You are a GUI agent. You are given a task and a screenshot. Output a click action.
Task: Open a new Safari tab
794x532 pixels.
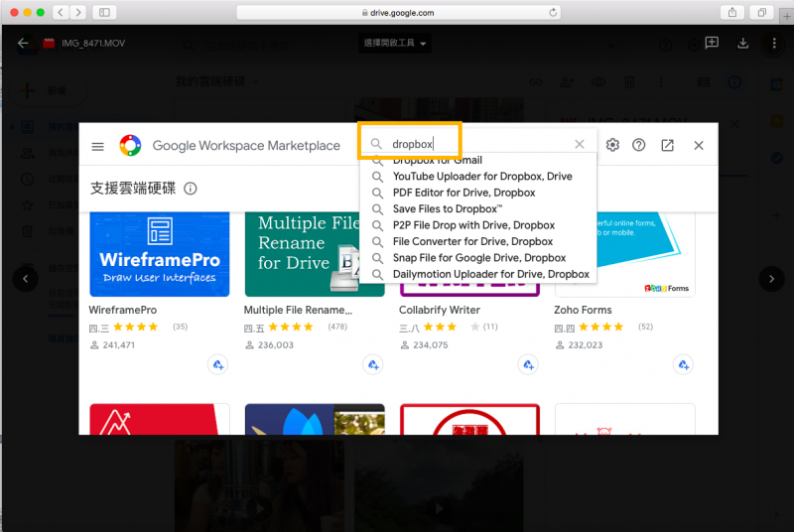click(786, 16)
